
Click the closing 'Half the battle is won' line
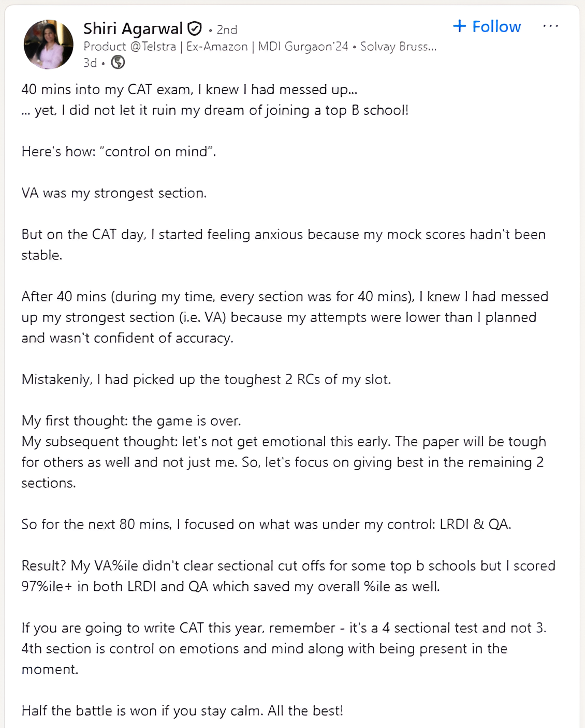(182, 711)
